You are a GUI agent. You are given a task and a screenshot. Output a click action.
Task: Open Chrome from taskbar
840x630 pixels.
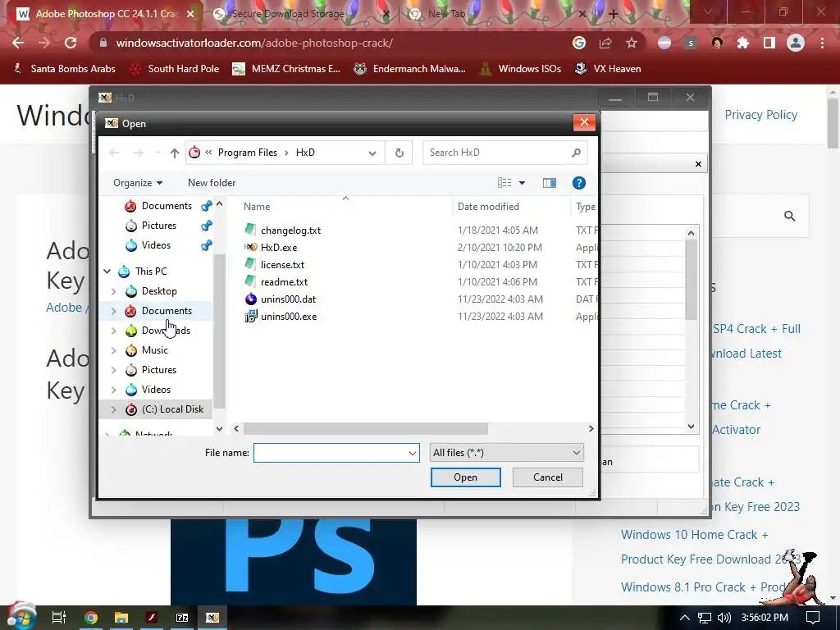tap(91, 618)
